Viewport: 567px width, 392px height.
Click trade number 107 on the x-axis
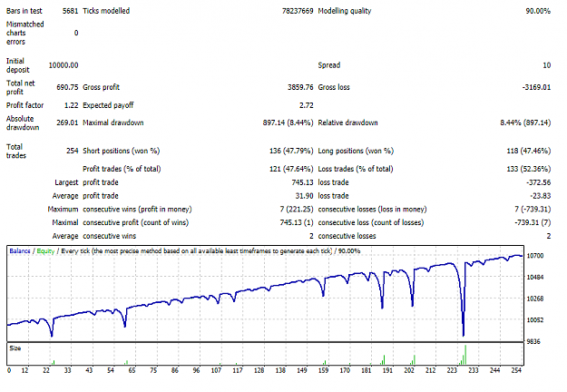[216, 370]
